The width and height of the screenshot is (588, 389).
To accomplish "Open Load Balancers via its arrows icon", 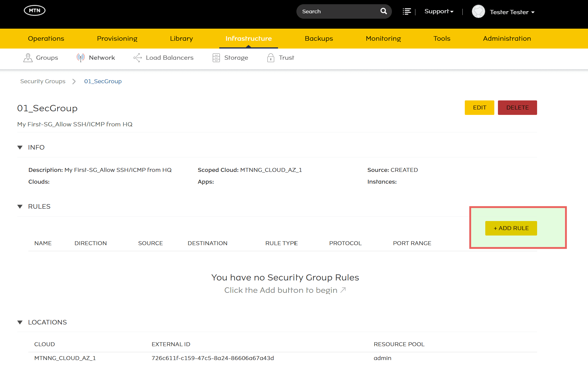I will click(x=138, y=58).
